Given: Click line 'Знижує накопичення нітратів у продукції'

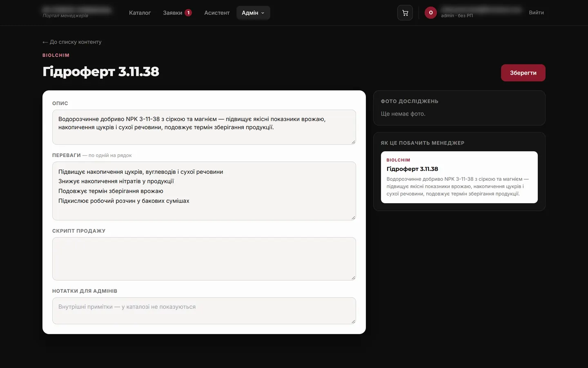Looking at the screenshot, I should point(116,181).
